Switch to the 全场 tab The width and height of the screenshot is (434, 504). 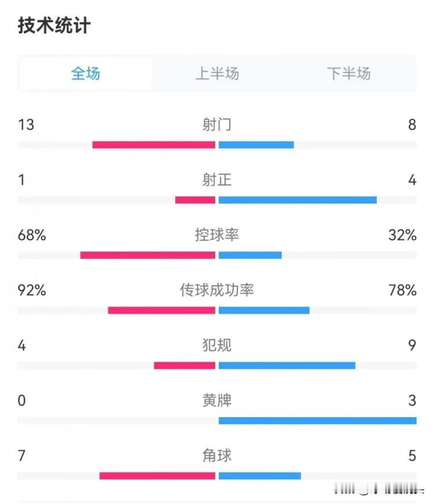[86, 74]
